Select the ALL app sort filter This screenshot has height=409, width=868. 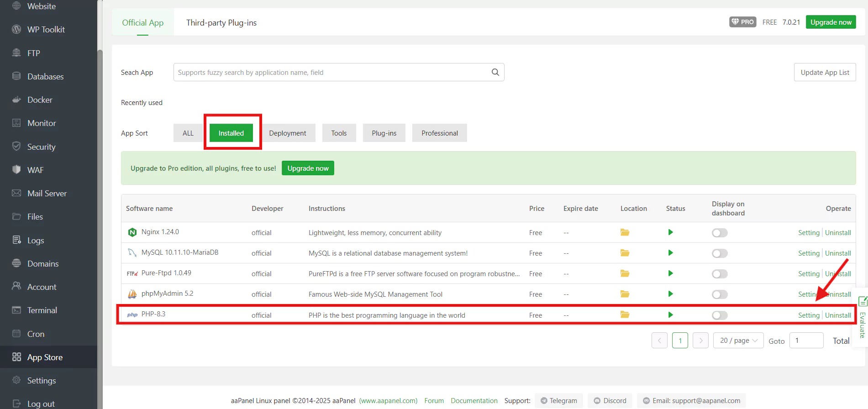188,133
